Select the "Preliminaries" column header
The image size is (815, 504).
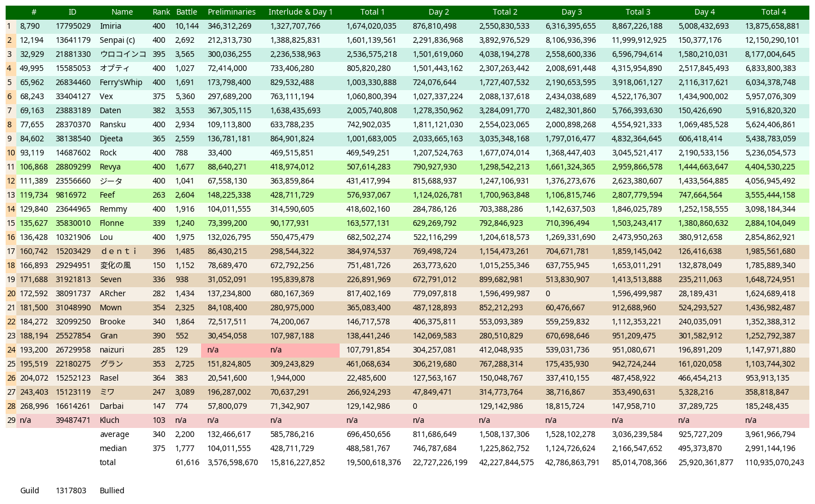tap(231, 12)
